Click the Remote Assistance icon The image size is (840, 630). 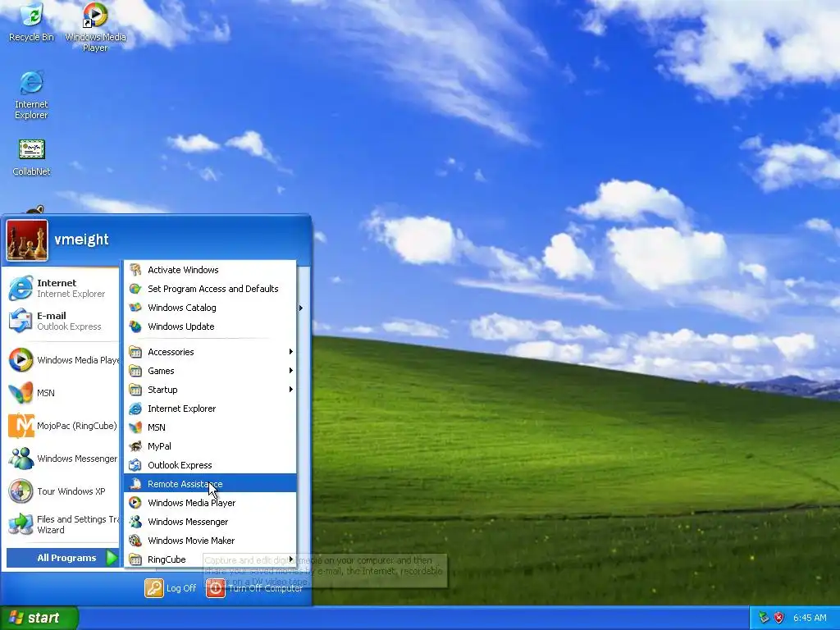[135, 484]
